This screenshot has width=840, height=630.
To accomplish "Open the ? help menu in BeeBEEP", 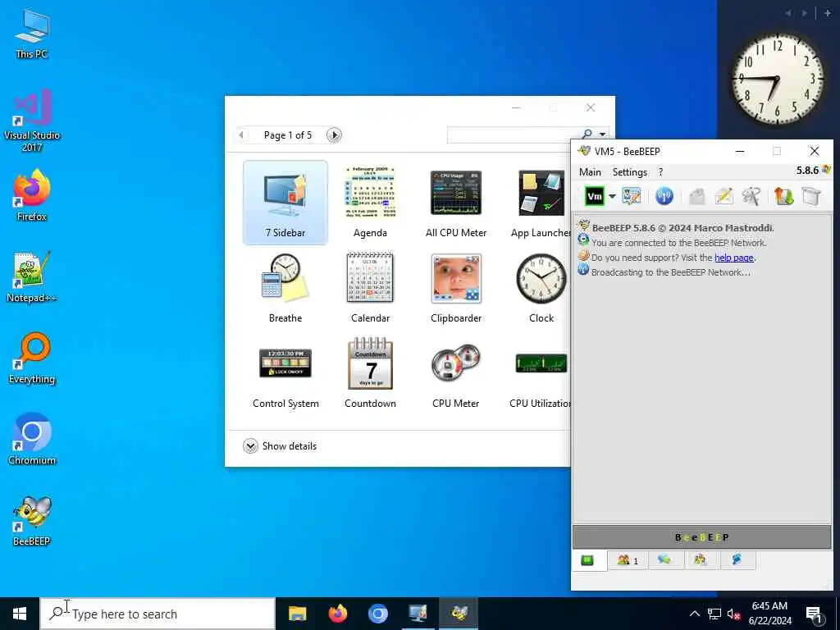I will click(660, 172).
